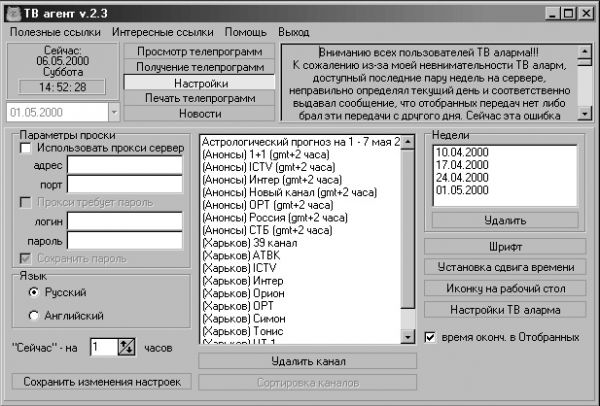600x406 pixels.
Task: Select the Английский language radio button
Action: [x=34, y=316]
